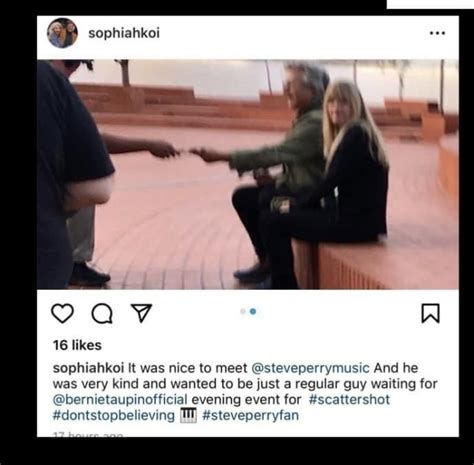Like the post with the heart icon

click(62, 313)
